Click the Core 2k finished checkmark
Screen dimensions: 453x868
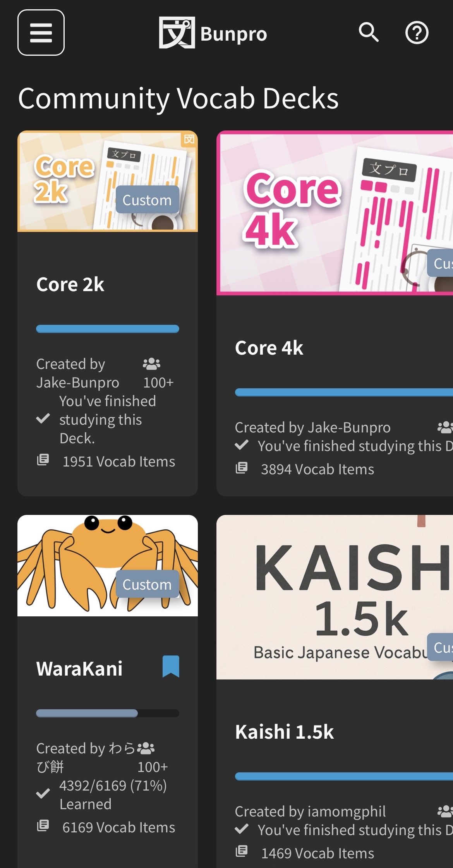click(43, 419)
